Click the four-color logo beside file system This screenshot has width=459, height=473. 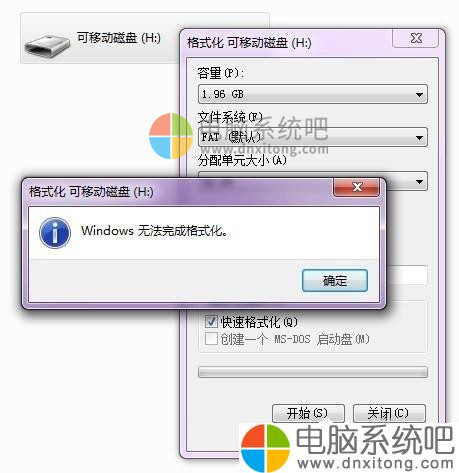171,136
